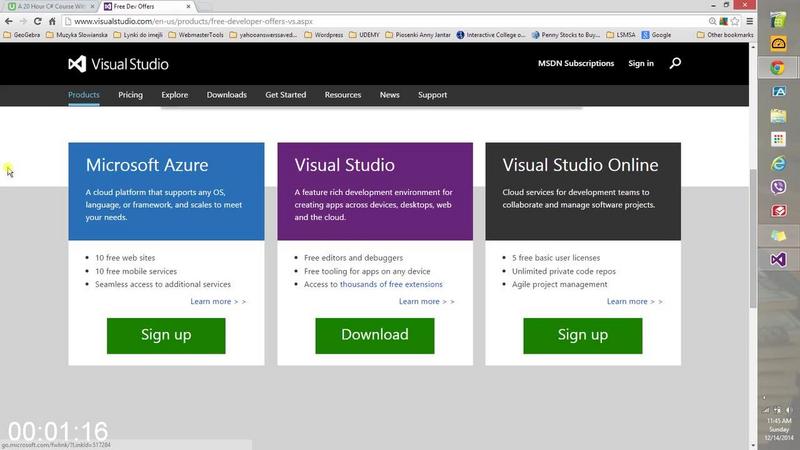Expand the GeoGebra bookmark folder

click(x=21, y=35)
